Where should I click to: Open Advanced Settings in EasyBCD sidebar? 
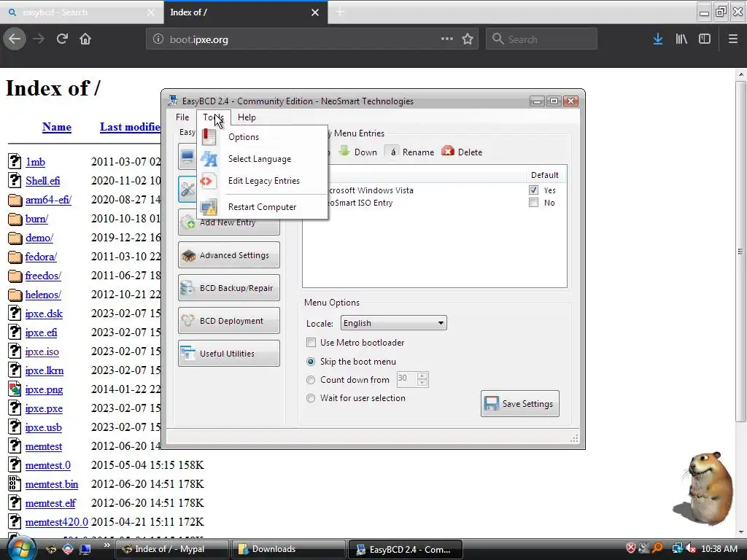[228, 255]
